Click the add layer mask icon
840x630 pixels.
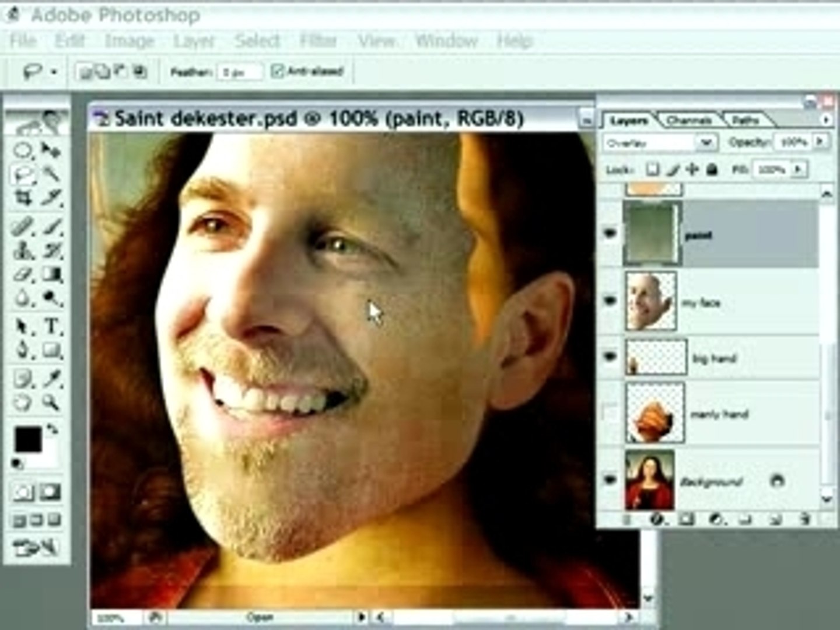(x=687, y=519)
